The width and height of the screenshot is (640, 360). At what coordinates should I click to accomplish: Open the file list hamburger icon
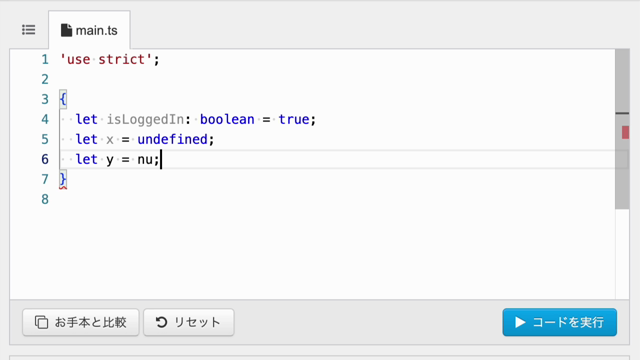coord(29,30)
